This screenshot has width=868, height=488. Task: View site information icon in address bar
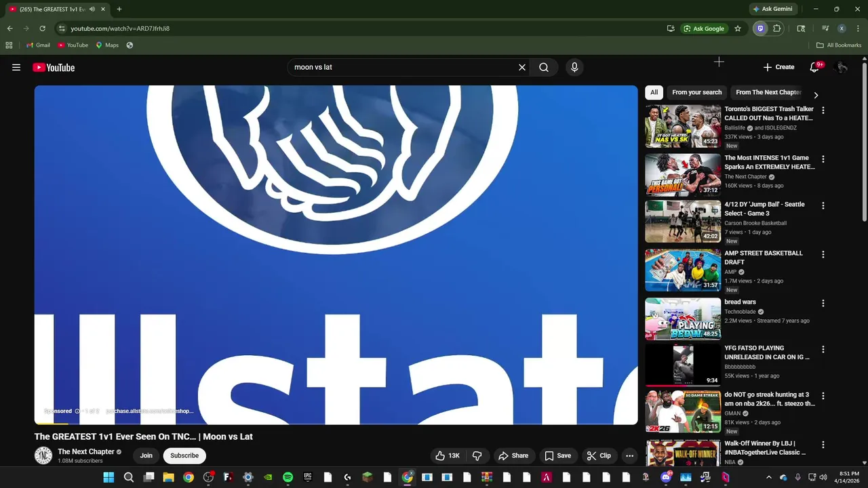[x=62, y=28]
